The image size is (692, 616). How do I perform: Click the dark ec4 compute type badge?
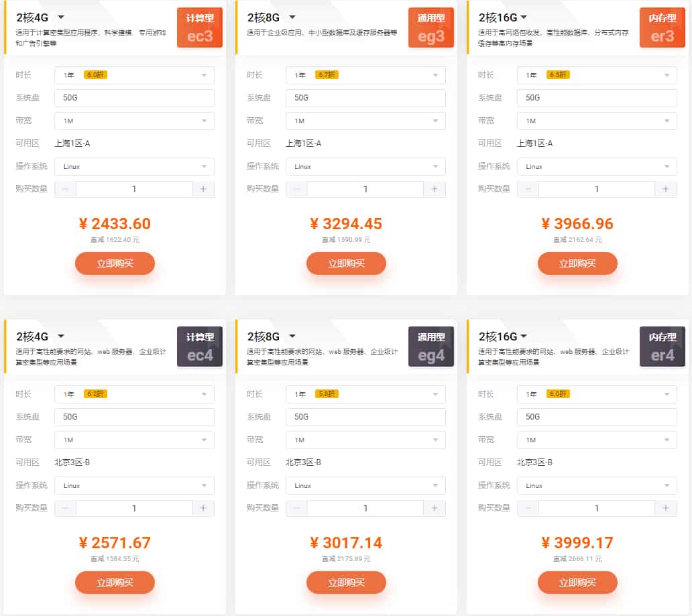tap(200, 347)
